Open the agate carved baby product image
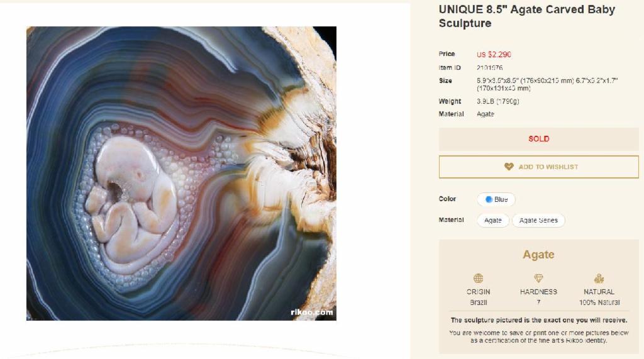 (181, 174)
